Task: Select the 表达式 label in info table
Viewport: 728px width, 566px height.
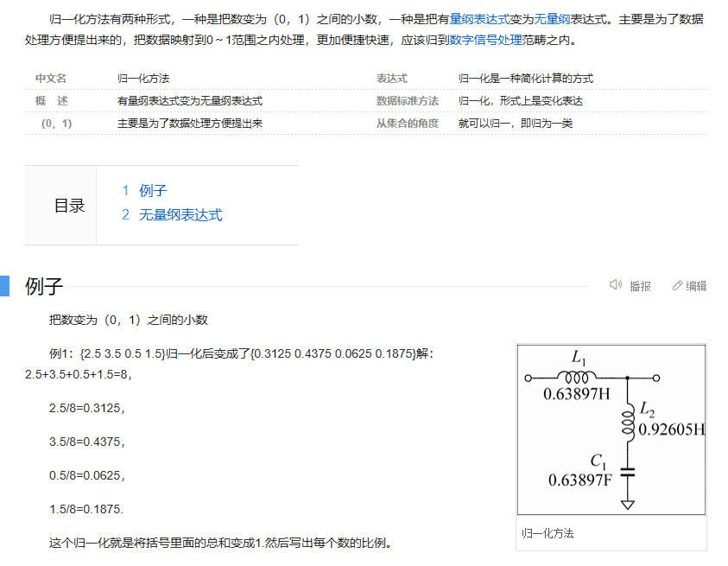Action: click(391, 79)
